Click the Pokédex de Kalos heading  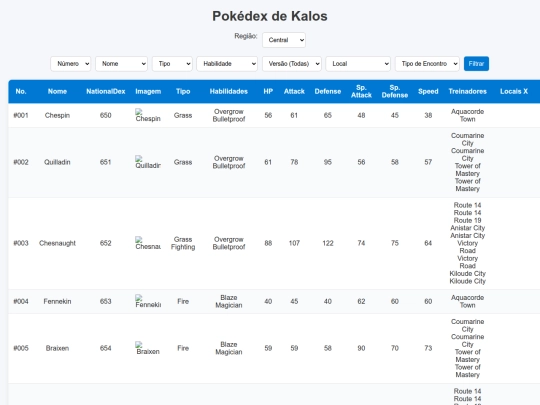click(x=270, y=16)
